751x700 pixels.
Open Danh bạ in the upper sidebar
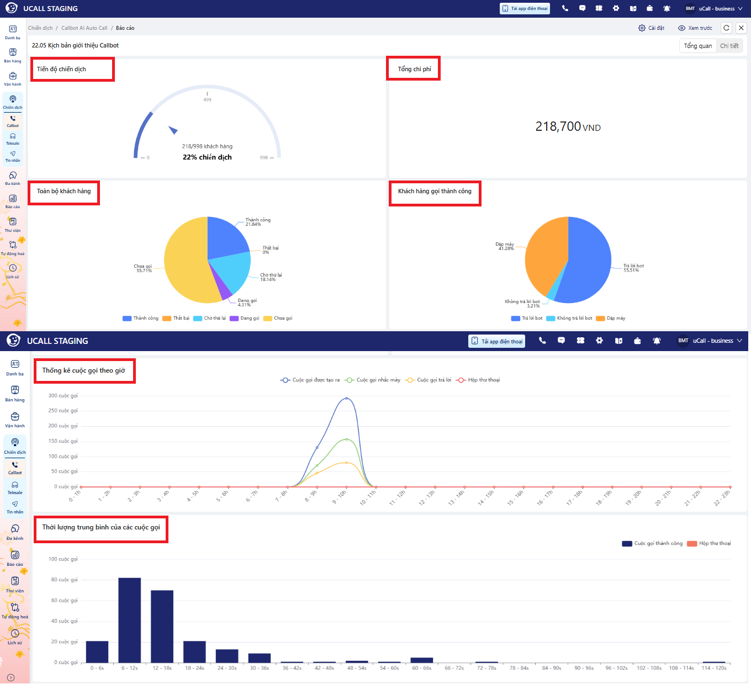pyautogui.click(x=13, y=32)
